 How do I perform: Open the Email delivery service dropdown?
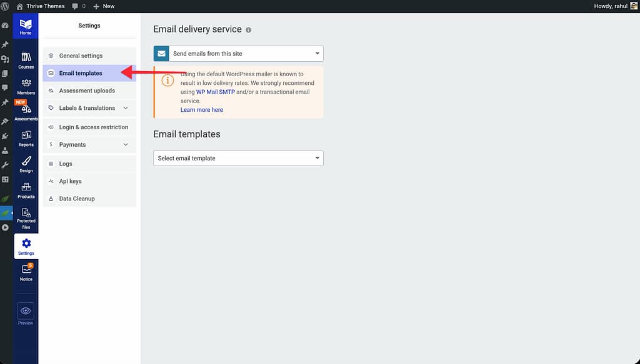(238, 54)
